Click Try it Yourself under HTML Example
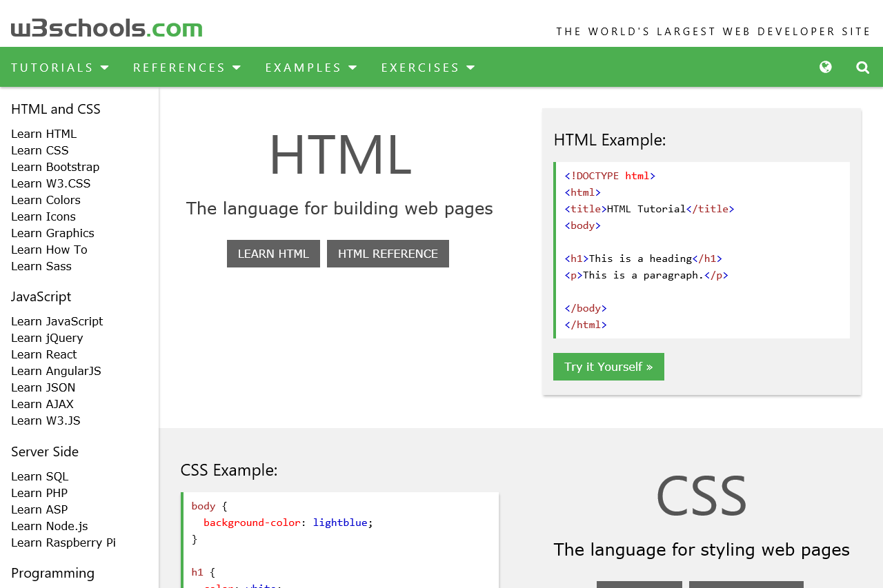This screenshot has width=883, height=588. (x=608, y=366)
